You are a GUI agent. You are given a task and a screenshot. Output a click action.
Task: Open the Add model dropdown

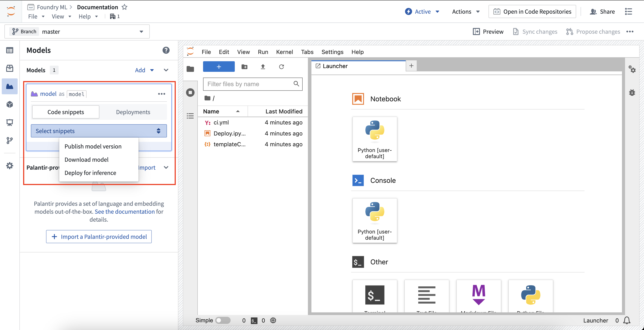pyautogui.click(x=144, y=70)
